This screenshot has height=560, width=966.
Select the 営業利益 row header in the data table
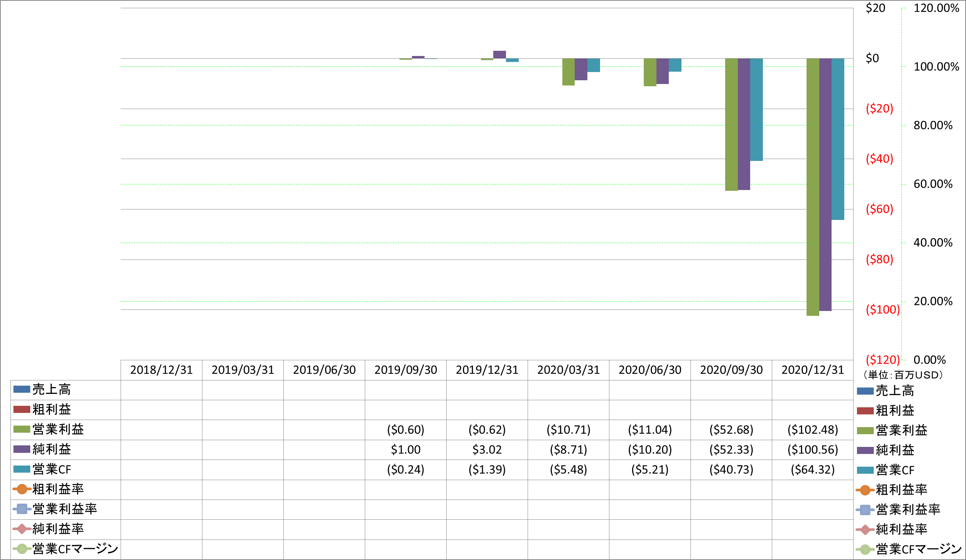[66, 430]
